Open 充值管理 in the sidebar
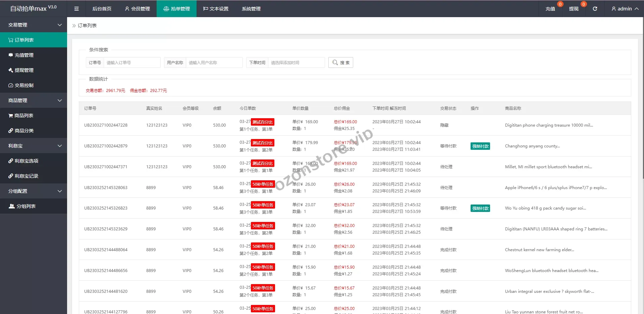The height and width of the screenshot is (314, 644). [24, 55]
